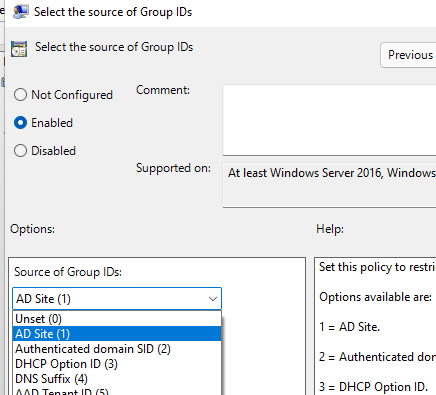Click inside the Comment text box
The height and width of the screenshot is (395, 436).
pyautogui.click(x=329, y=120)
